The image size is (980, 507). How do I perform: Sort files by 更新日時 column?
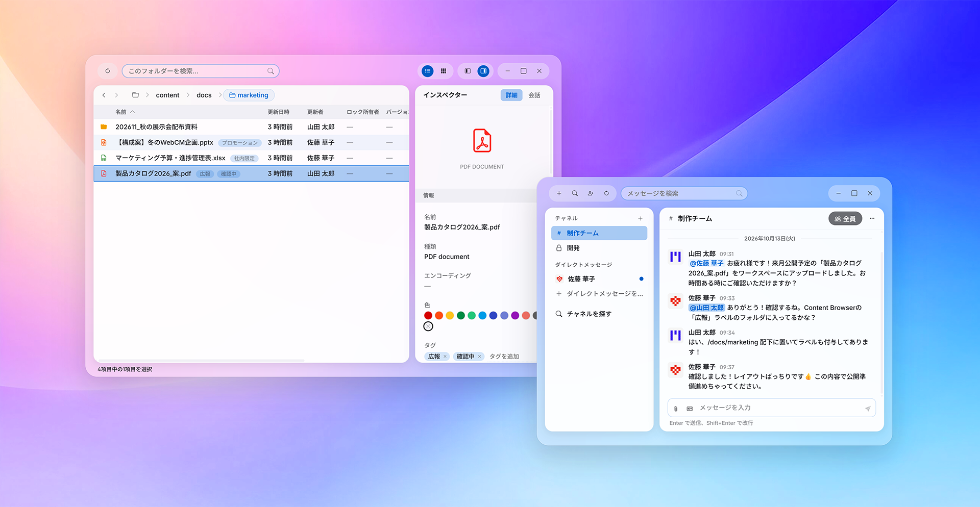(x=279, y=112)
